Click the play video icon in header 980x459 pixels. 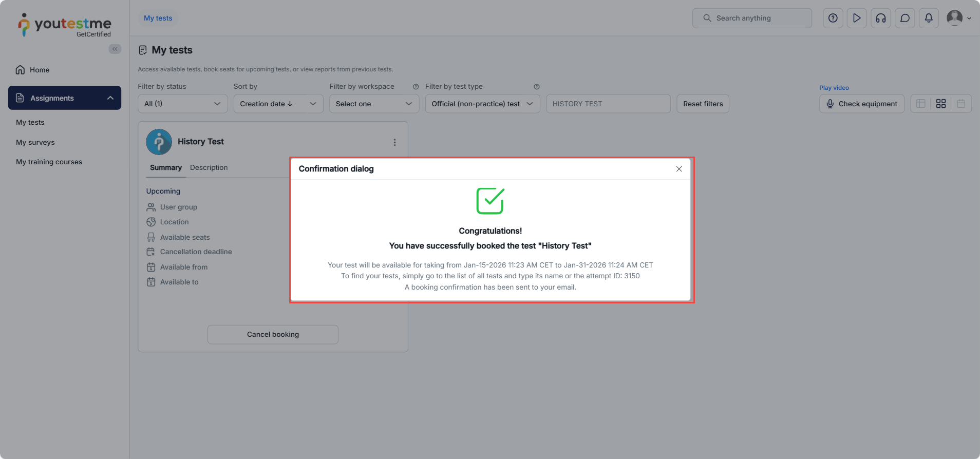[857, 18]
